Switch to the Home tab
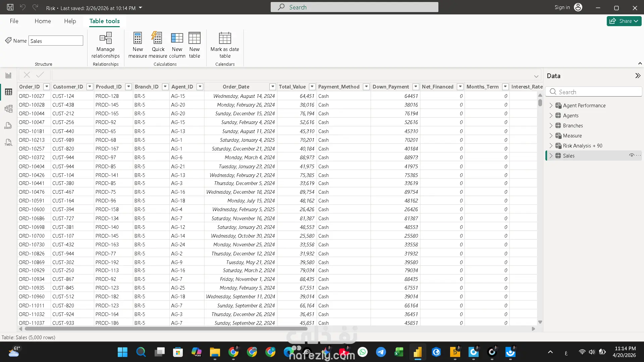The image size is (644, 362). coord(43,21)
